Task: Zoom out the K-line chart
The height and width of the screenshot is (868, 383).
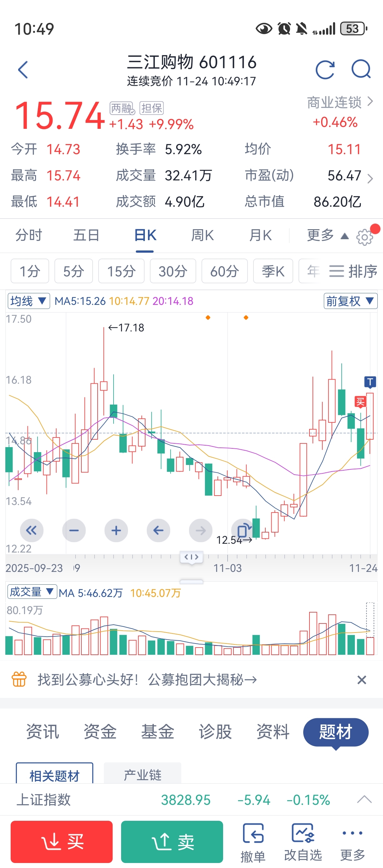Action: 74,530
